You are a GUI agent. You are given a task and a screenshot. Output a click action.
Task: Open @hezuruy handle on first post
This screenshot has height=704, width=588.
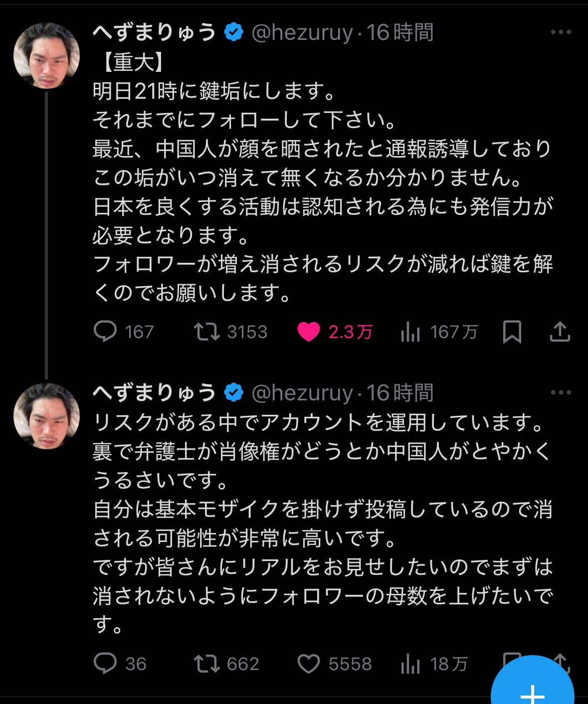302,33
